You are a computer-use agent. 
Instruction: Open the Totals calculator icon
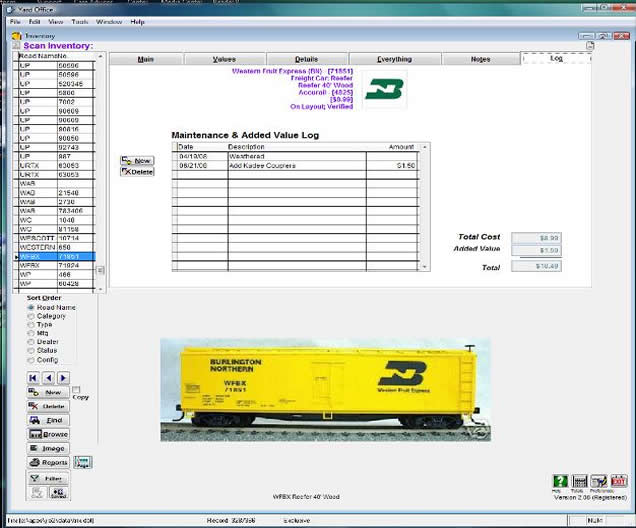pyautogui.click(x=579, y=481)
